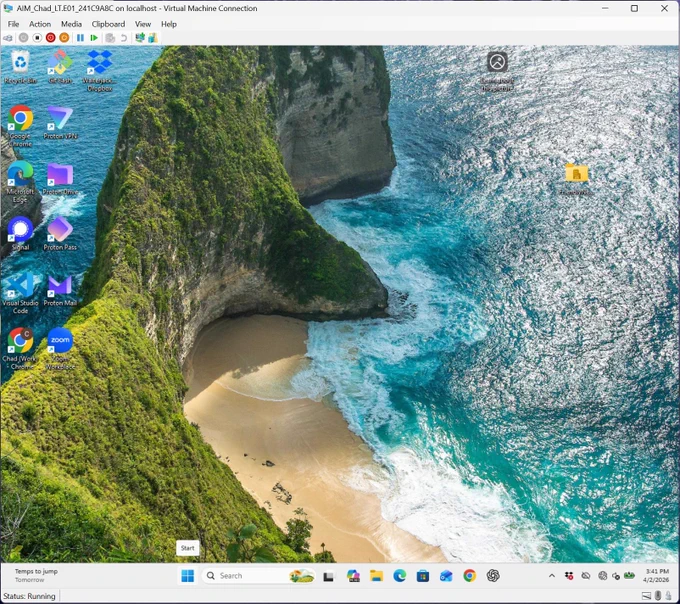Open Copilot from the taskbar
Image resolution: width=680 pixels, height=604 pixels.
click(353, 576)
